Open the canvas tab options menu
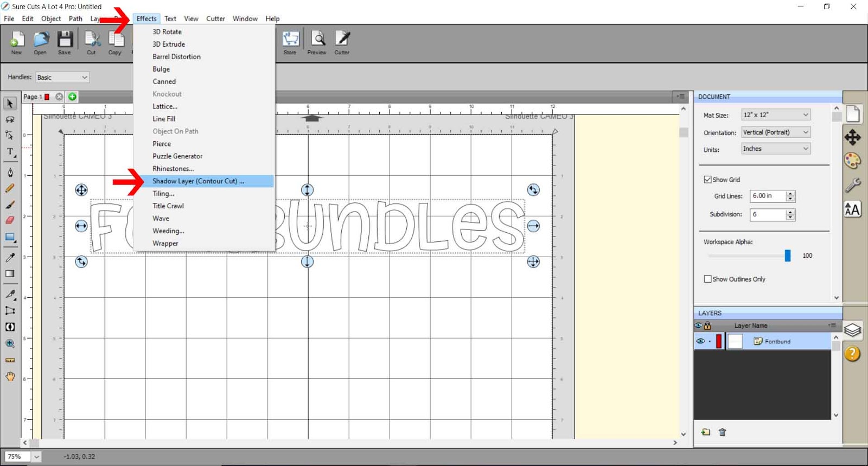This screenshot has height=466, width=868. (x=680, y=97)
